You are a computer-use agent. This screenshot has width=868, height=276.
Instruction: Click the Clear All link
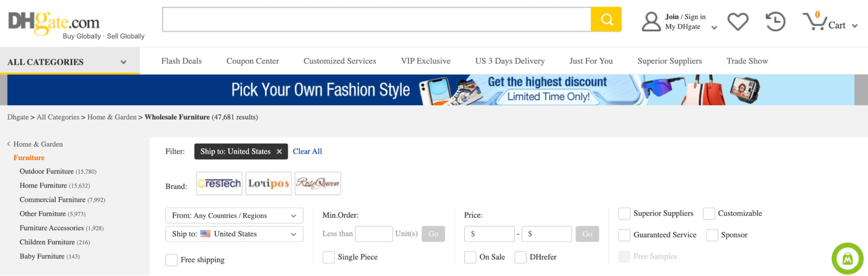(307, 151)
